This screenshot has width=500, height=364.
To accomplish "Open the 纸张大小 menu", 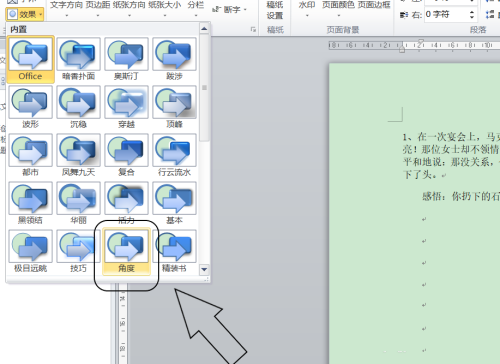I will pos(165,9).
